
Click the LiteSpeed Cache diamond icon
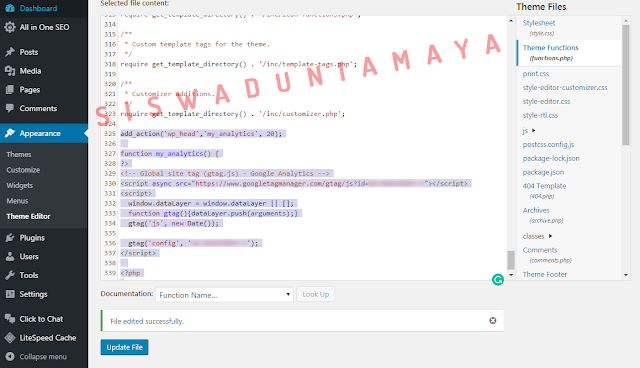pos(10,337)
